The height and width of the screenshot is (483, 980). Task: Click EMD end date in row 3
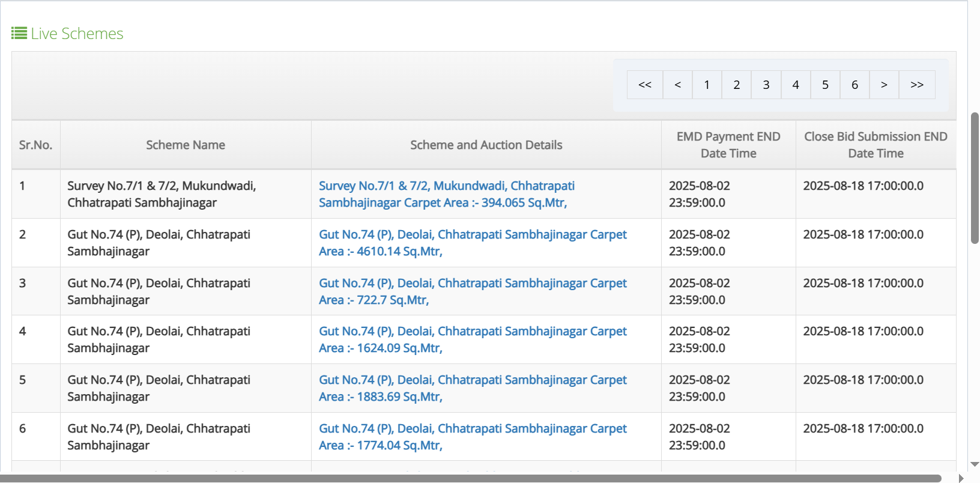(728, 291)
